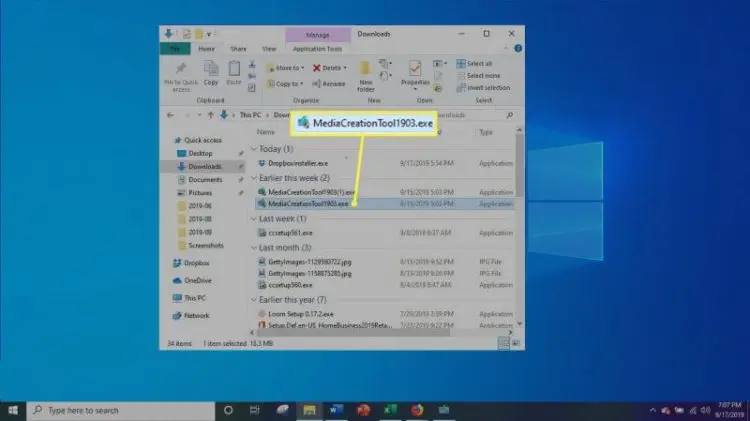Open the Screenshots folder in sidebar
Image resolution: width=750 pixels, height=421 pixels.
(206, 245)
